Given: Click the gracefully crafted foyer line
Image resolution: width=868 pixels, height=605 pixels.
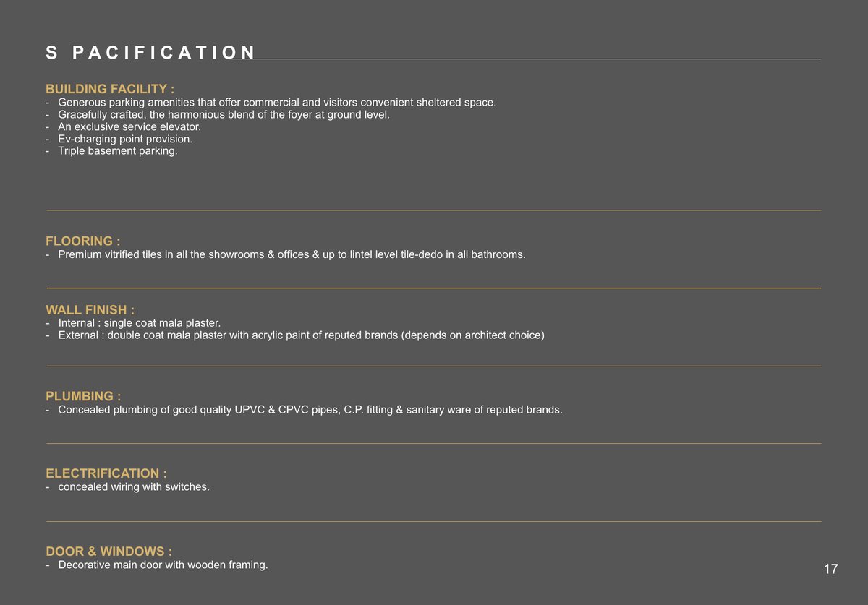Looking at the screenshot, I should click(224, 115).
